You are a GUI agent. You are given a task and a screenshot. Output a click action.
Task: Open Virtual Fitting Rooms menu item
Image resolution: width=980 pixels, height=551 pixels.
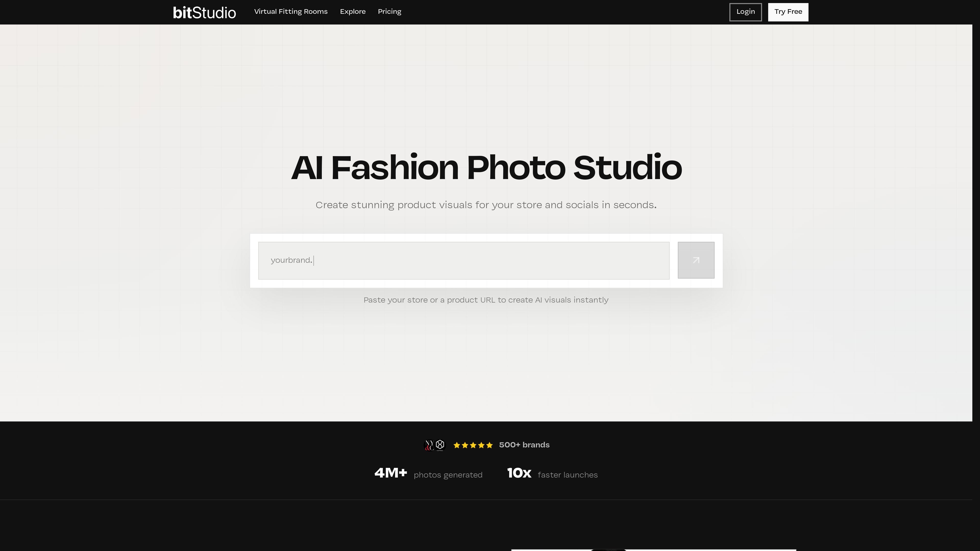pyautogui.click(x=291, y=11)
